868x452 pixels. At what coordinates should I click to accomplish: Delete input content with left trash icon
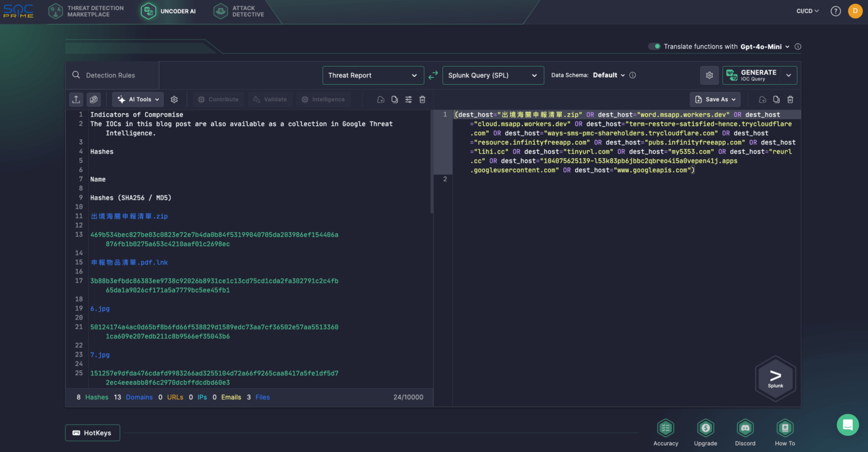click(x=422, y=99)
